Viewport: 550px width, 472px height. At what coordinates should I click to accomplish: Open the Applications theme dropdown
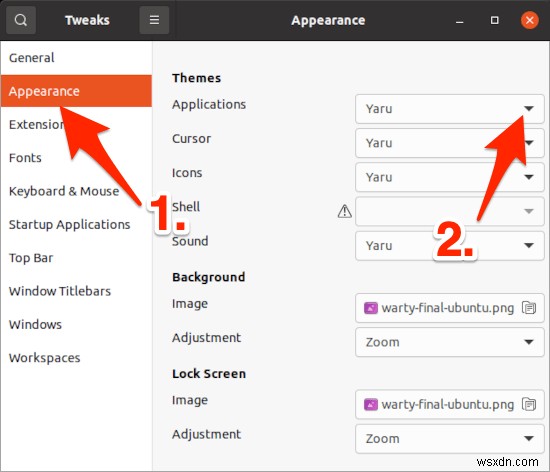[x=450, y=109]
